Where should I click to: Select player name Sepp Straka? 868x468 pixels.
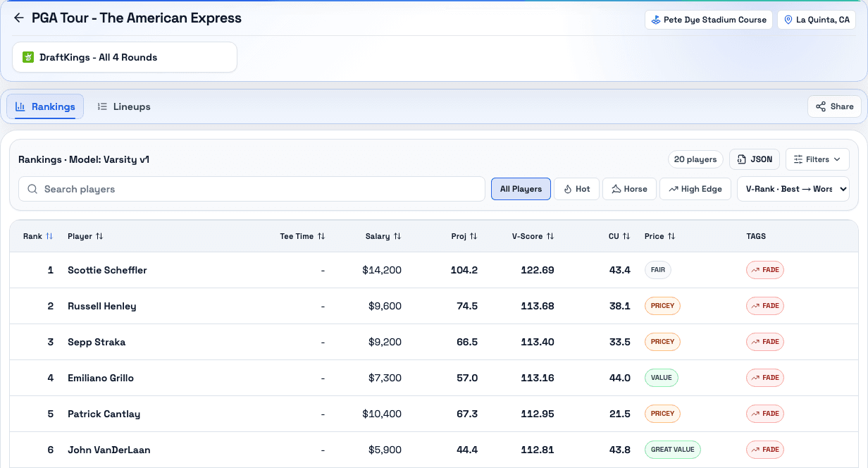[97, 342]
